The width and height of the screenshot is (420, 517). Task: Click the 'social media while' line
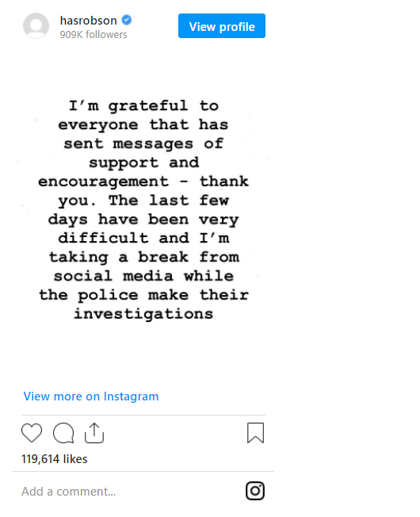pos(143,276)
